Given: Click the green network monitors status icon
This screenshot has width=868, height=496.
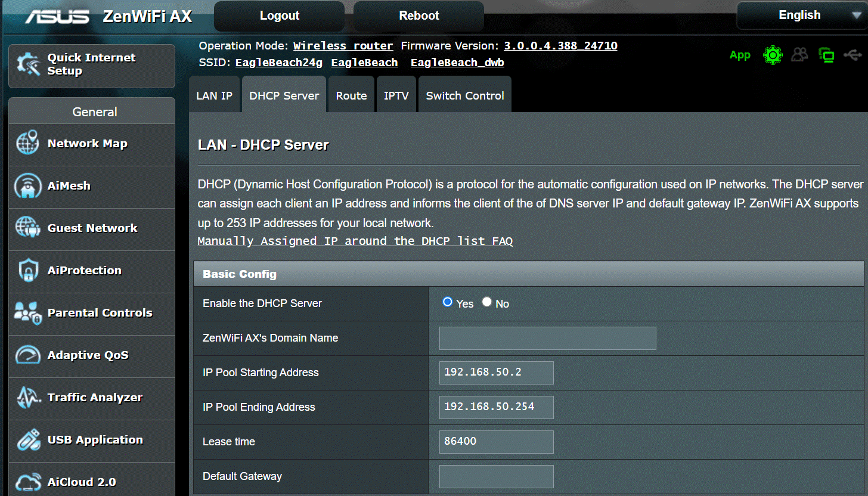Looking at the screenshot, I should (x=826, y=55).
